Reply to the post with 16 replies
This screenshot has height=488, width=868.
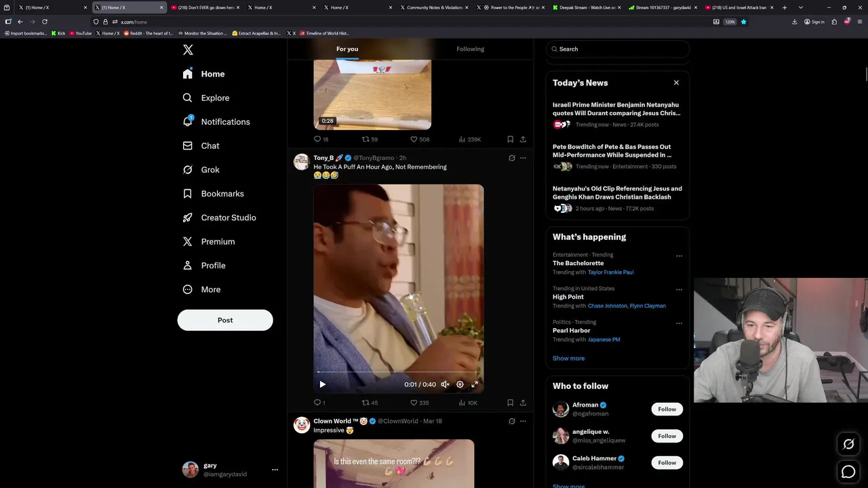(x=321, y=139)
